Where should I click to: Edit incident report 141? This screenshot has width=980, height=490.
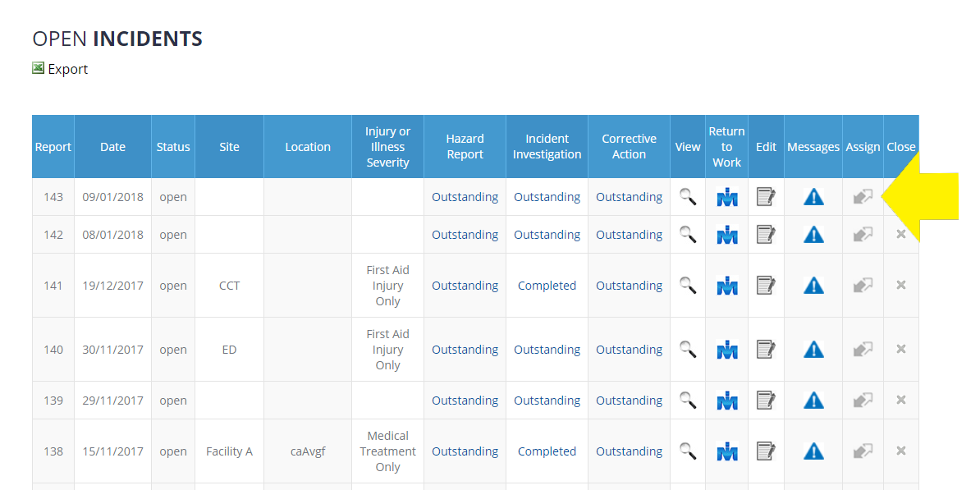[x=766, y=285]
